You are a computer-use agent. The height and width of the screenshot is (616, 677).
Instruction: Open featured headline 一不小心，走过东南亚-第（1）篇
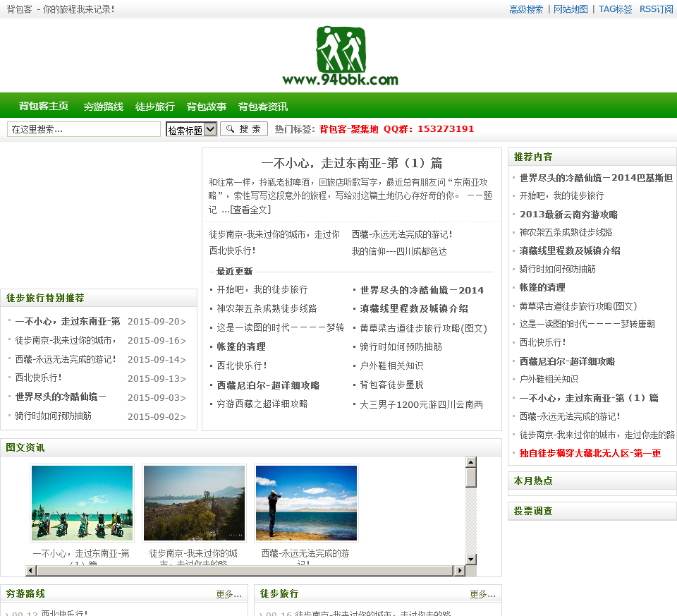pyautogui.click(x=352, y=163)
